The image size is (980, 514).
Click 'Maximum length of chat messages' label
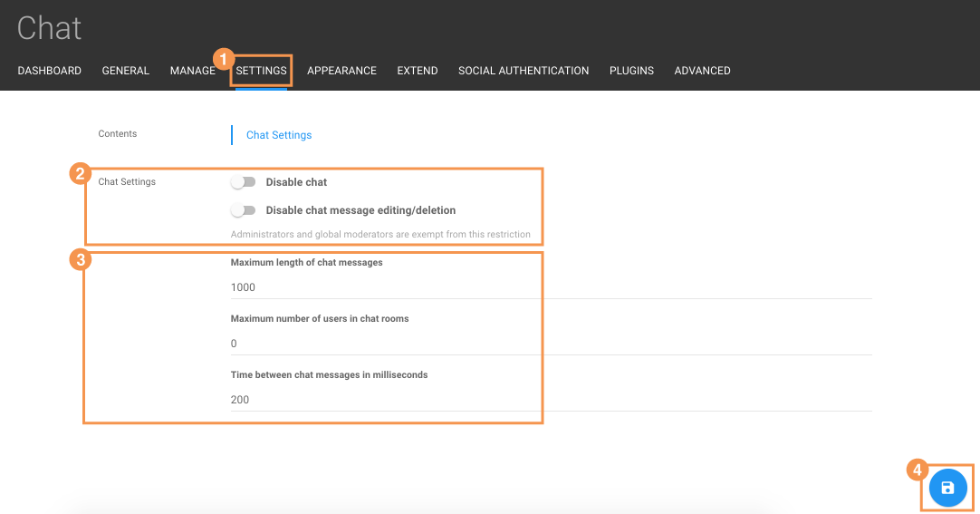pyautogui.click(x=306, y=263)
